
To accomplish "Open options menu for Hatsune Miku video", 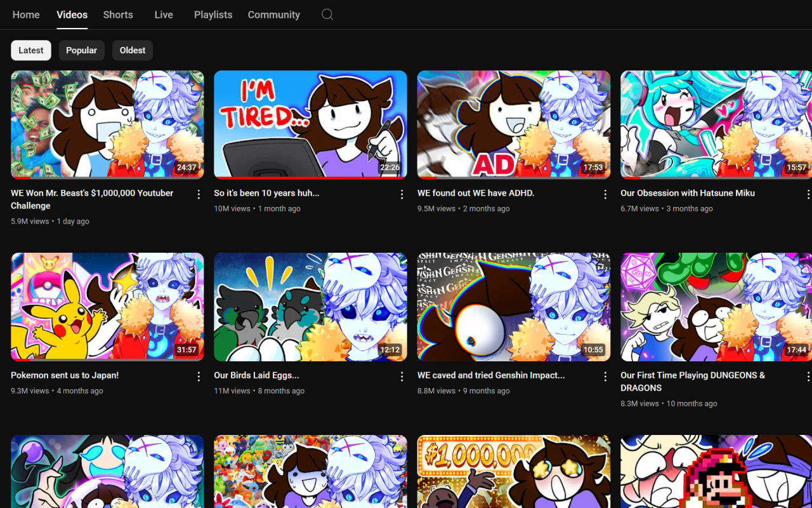I will pyautogui.click(x=808, y=194).
